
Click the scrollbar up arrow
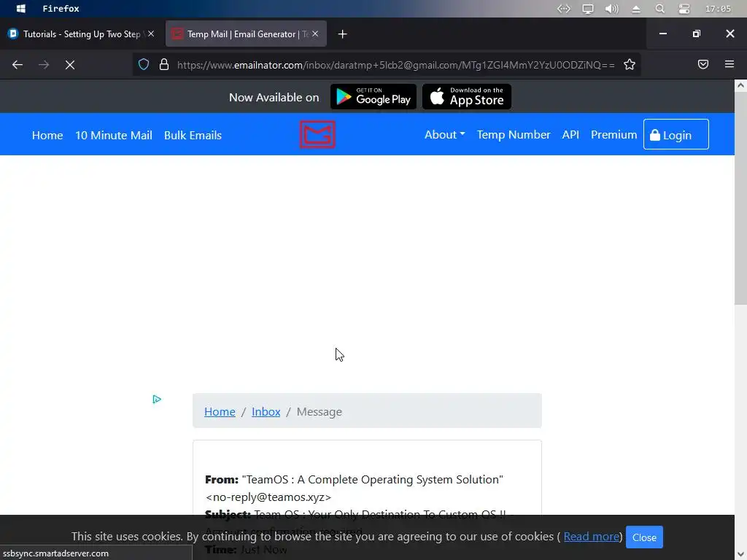[x=740, y=86]
